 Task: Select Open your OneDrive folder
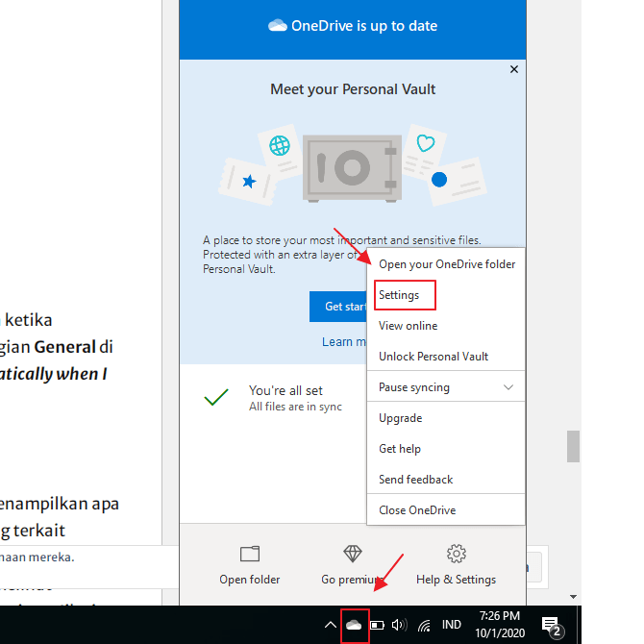click(x=446, y=264)
